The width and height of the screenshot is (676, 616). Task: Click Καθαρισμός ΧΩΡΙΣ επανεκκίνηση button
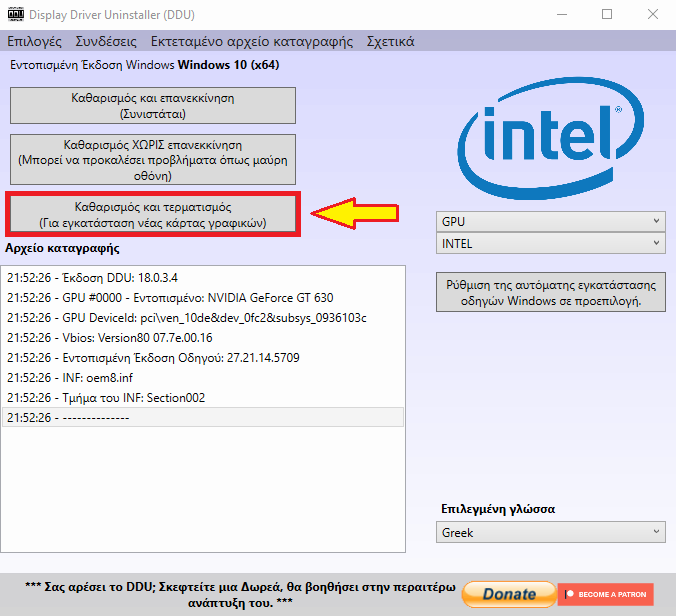(x=153, y=159)
